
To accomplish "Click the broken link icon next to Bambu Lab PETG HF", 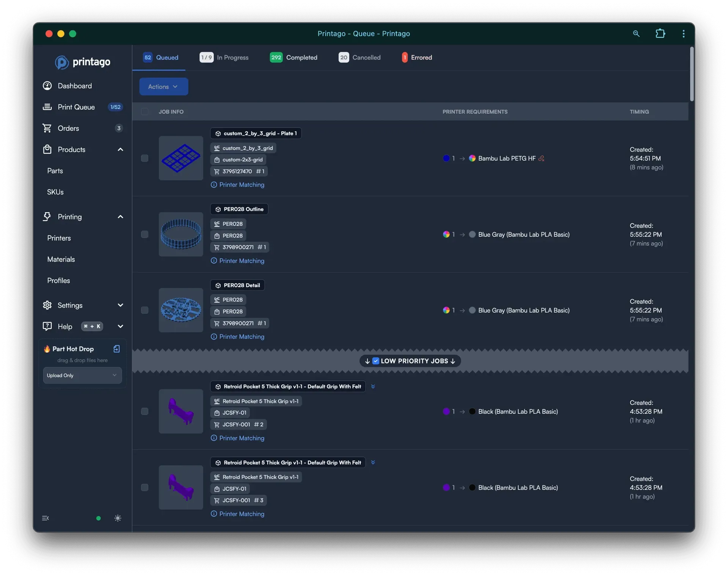I will click(542, 158).
